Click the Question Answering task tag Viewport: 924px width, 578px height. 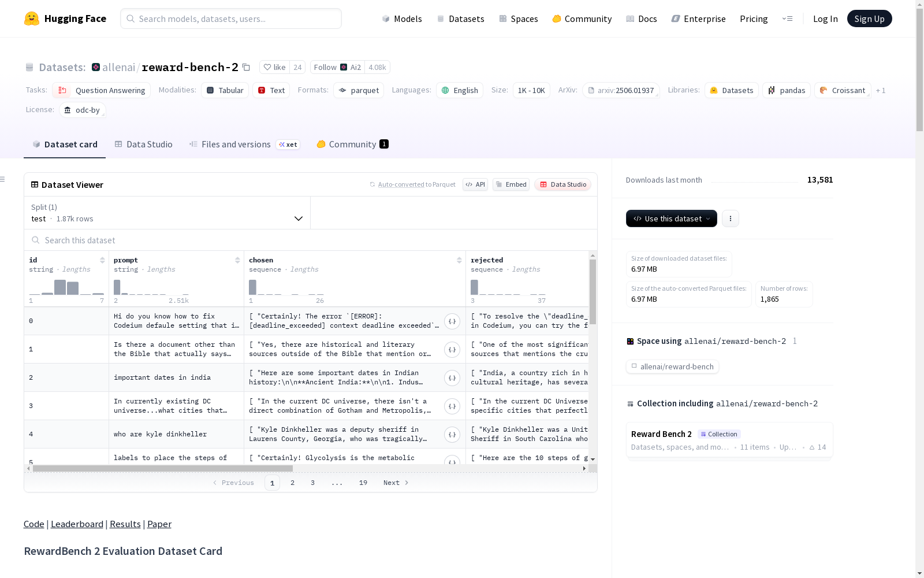tap(102, 90)
